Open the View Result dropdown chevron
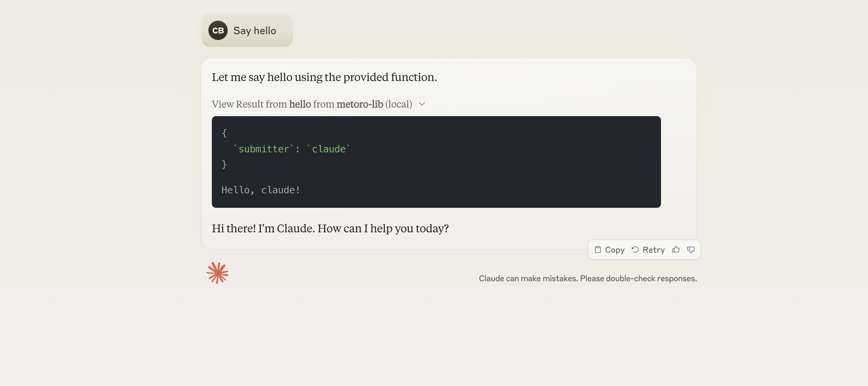Image resolution: width=868 pixels, height=386 pixels. coord(422,104)
